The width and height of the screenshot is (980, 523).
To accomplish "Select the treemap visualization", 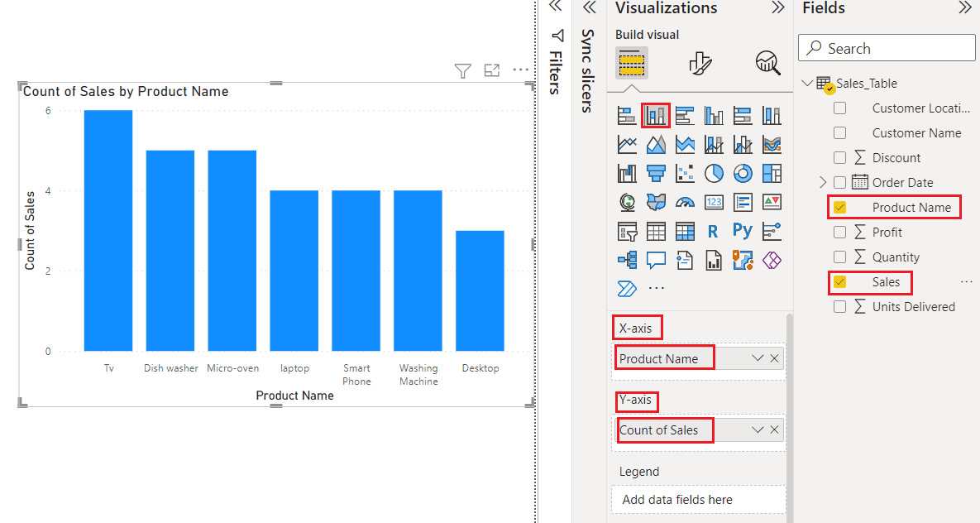I will (772, 173).
